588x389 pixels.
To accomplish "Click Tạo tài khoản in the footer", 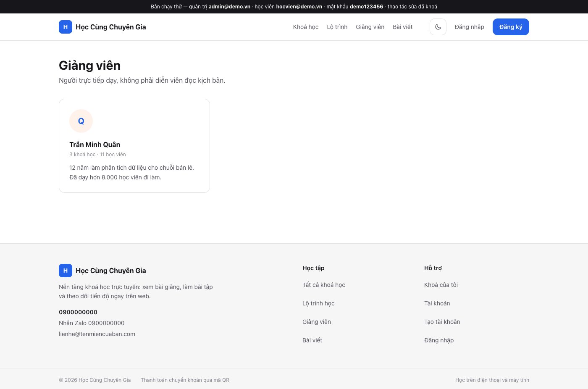I will coord(442,322).
